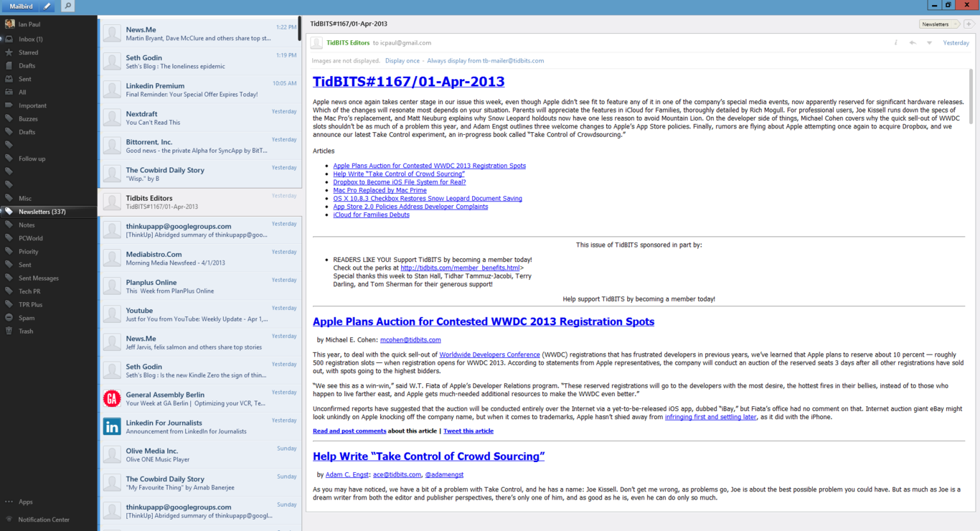The height and width of the screenshot is (531, 980).
Task: Click the message list scrollbar thumb
Action: point(299,29)
